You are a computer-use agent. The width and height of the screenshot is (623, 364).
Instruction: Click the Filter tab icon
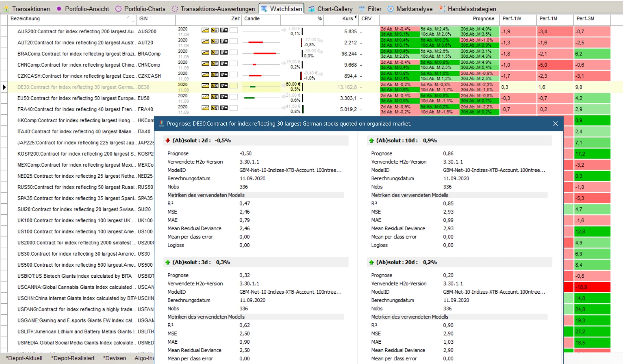(x=362, y=9)
